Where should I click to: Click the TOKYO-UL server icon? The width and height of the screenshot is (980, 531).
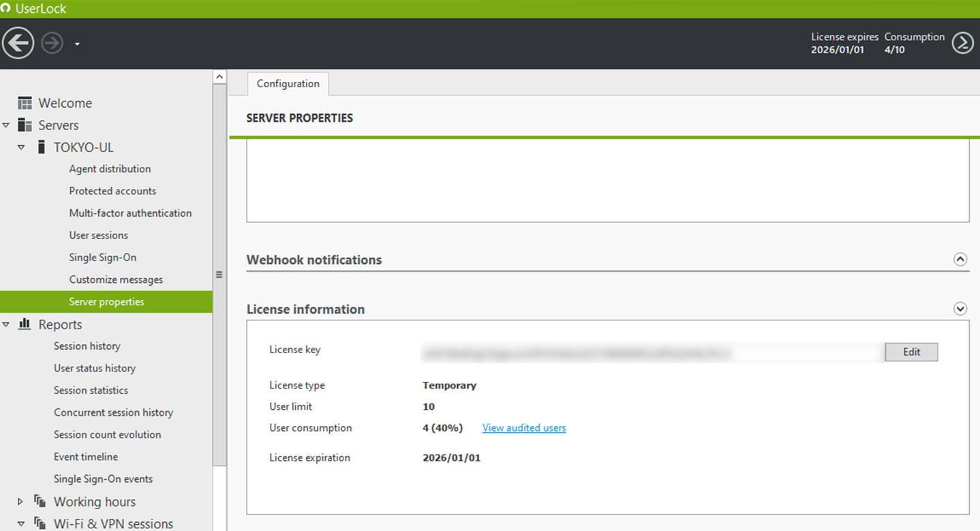[42, 147]
